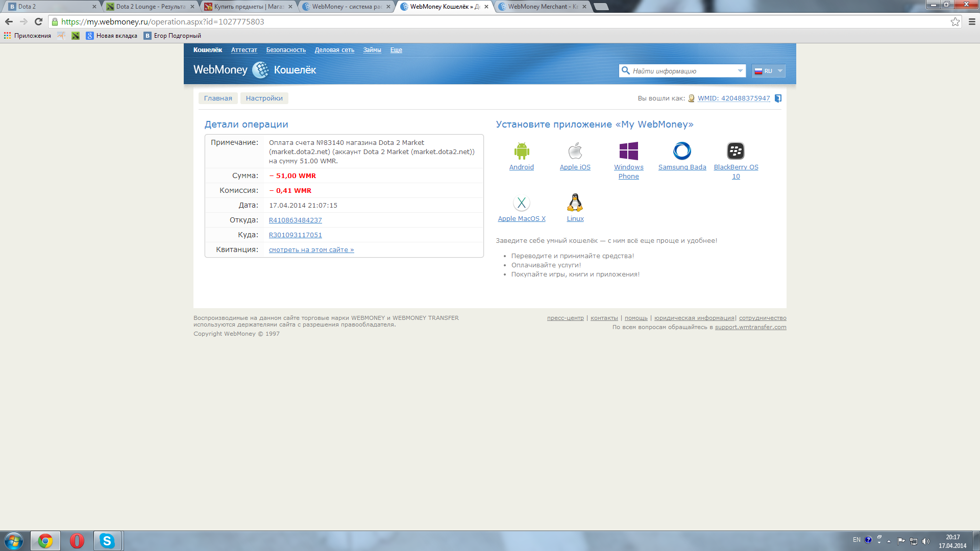Open the пресс-центр footer link

(x=566, y=318)
